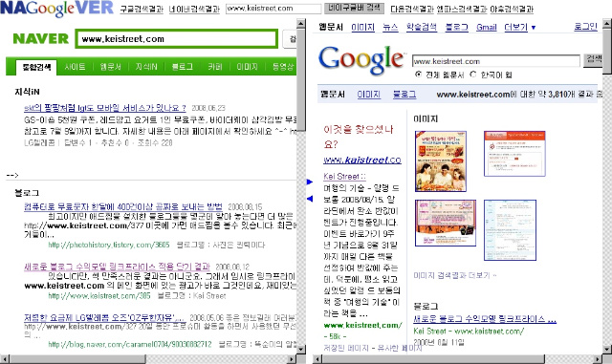
Task: Click the green NAVER logo
Action: click(40, 38)
